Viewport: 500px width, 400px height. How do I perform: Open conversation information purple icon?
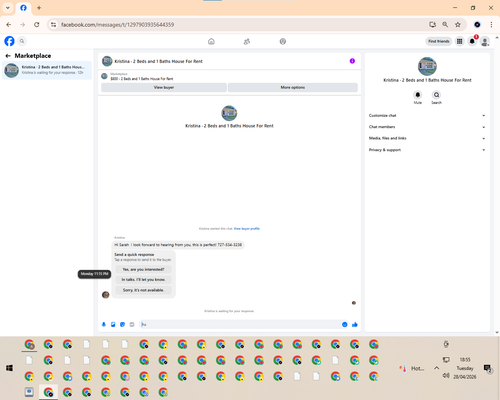click(x=352, y=61)
